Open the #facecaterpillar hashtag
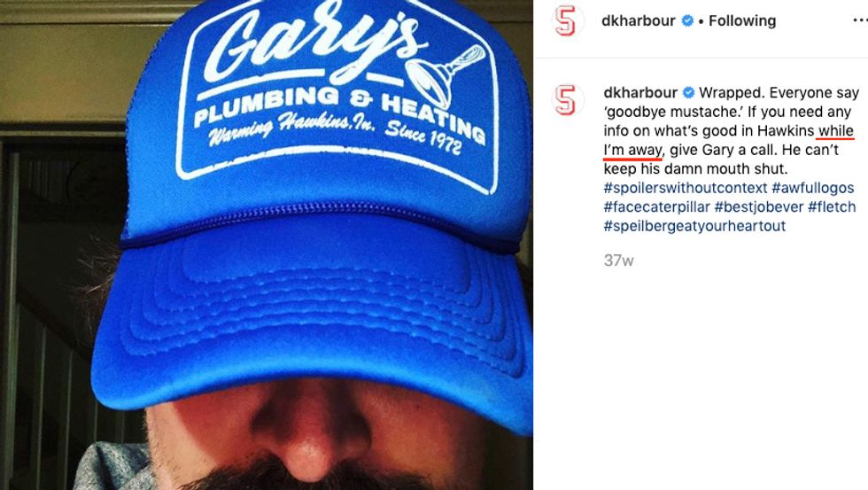868x490 pixels. 656,207
